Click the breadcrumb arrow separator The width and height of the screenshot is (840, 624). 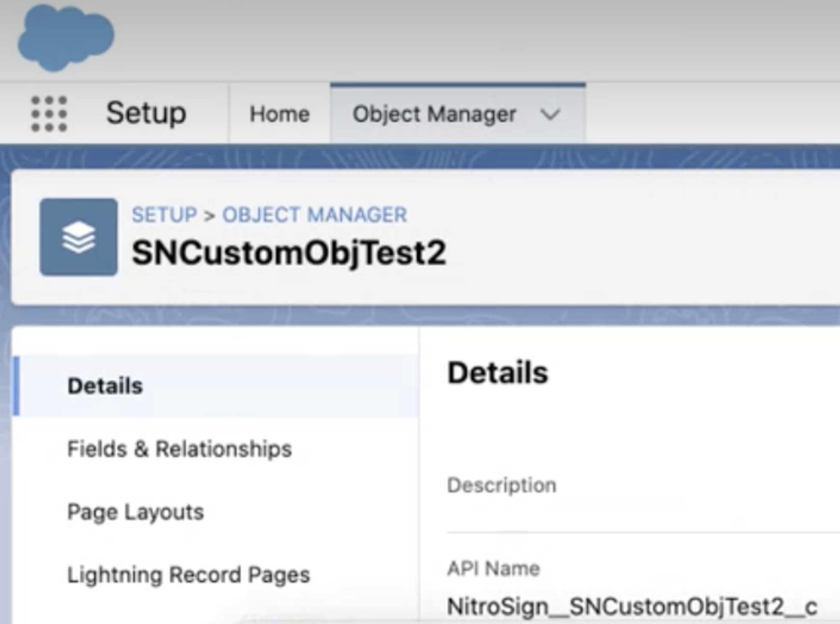pos(209,215)
